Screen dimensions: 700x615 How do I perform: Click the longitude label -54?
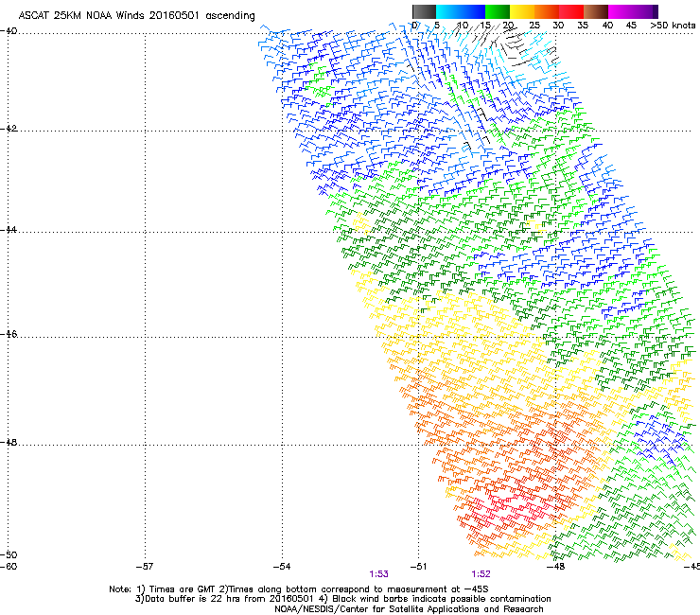coord(282,567)
